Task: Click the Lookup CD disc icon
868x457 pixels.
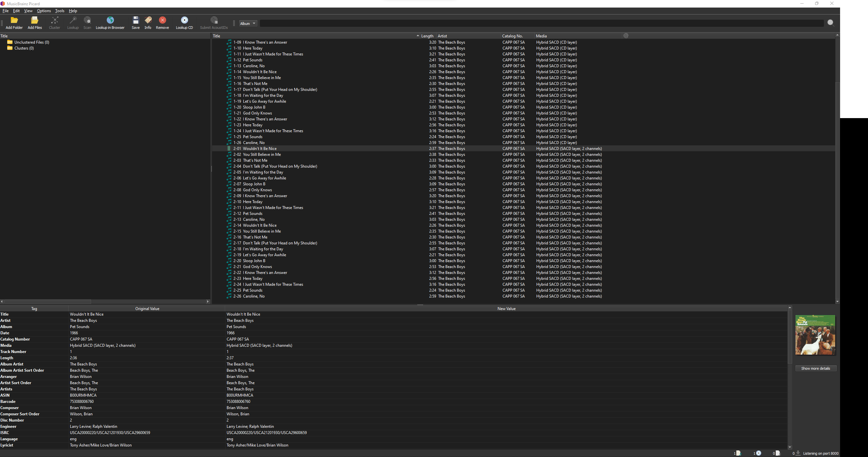Action: click(184, 20)
